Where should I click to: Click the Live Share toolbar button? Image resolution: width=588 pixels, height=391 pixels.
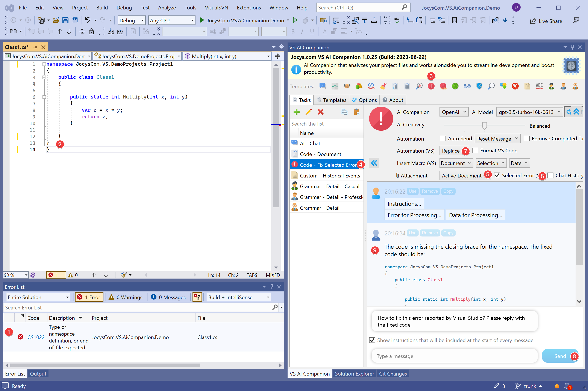546,21
